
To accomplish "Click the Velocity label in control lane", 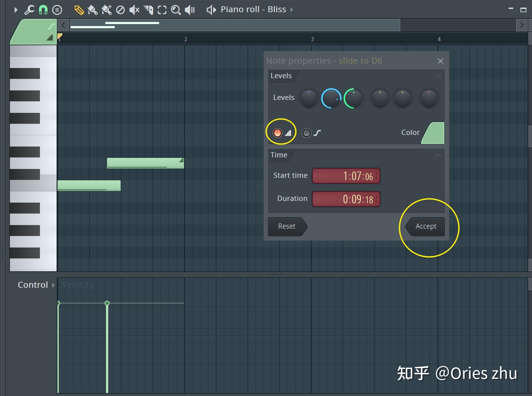I will [x=78, y=284].
